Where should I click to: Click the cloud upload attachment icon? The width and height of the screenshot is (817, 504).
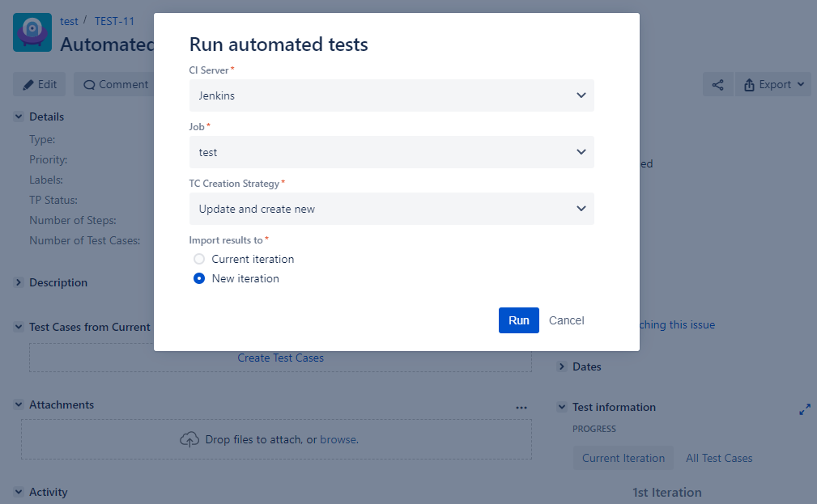pos(189,439)
